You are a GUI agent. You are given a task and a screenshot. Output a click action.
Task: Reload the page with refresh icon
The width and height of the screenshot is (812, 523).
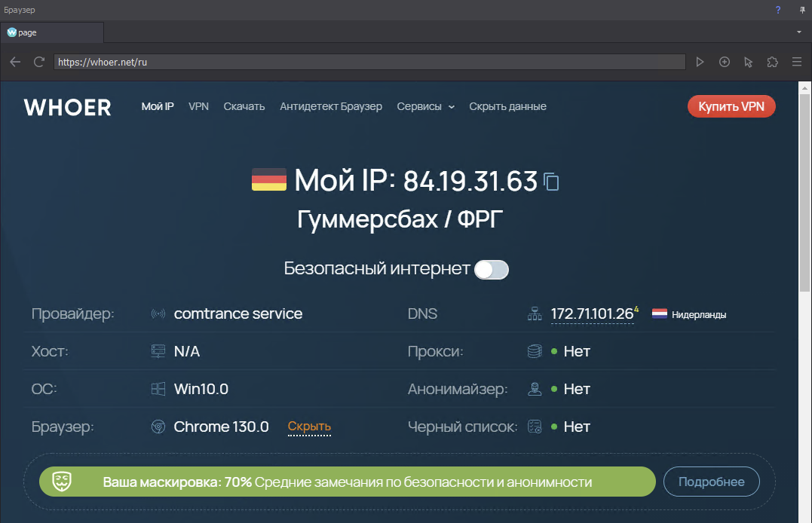tap(39, 62)
